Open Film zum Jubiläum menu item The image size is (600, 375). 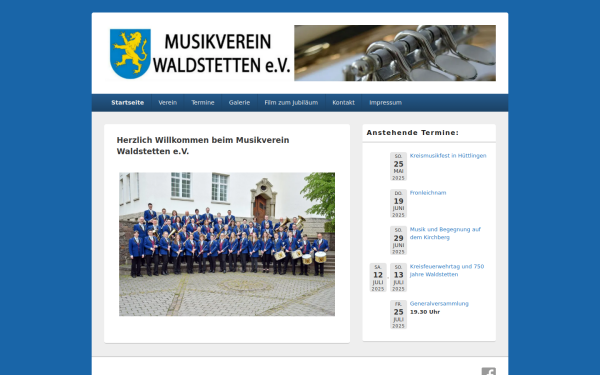(x=291, y=103)
